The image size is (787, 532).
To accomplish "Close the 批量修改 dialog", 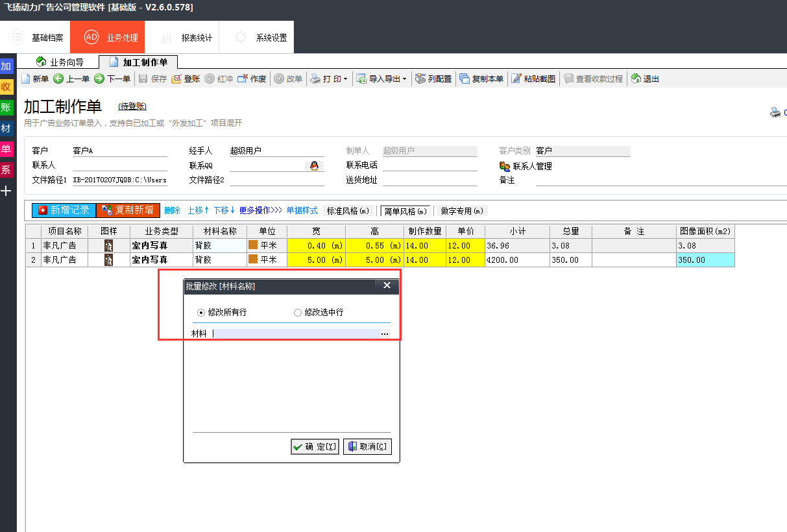I will pos(387,285).
